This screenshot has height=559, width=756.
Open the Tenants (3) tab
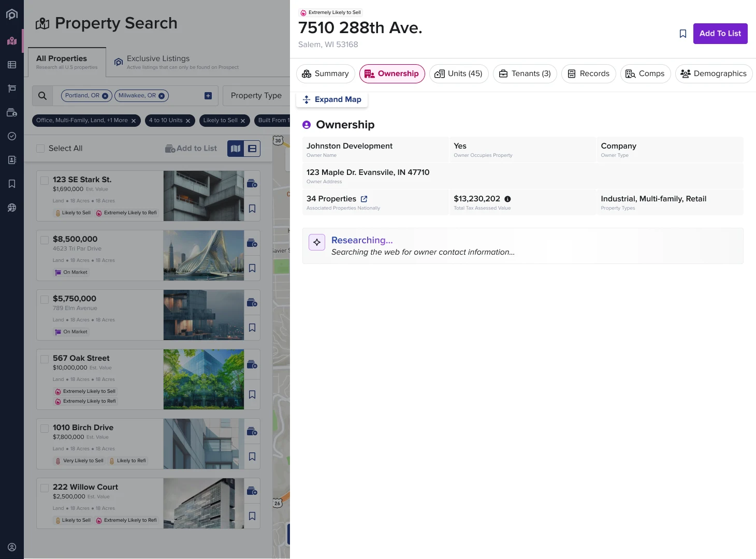525,73
